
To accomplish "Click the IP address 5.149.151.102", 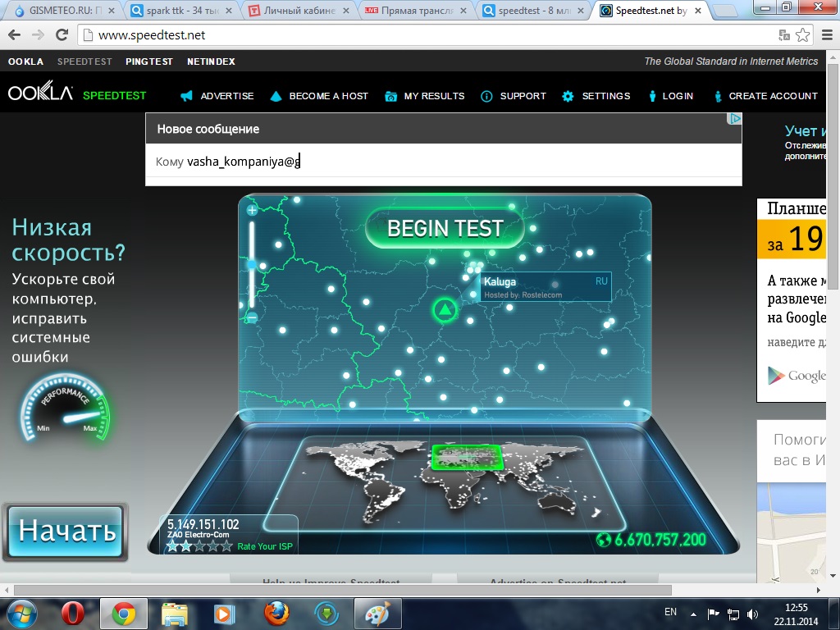I will pos(203,524).
